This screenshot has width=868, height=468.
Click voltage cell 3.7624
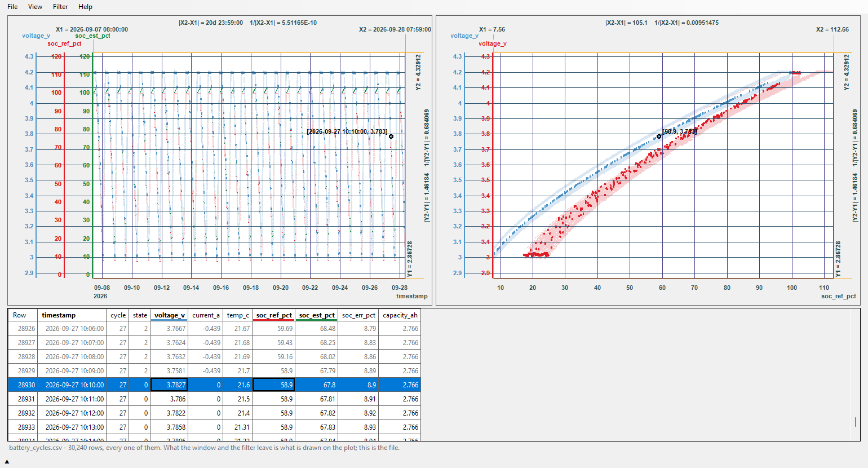tap(170, 342)
